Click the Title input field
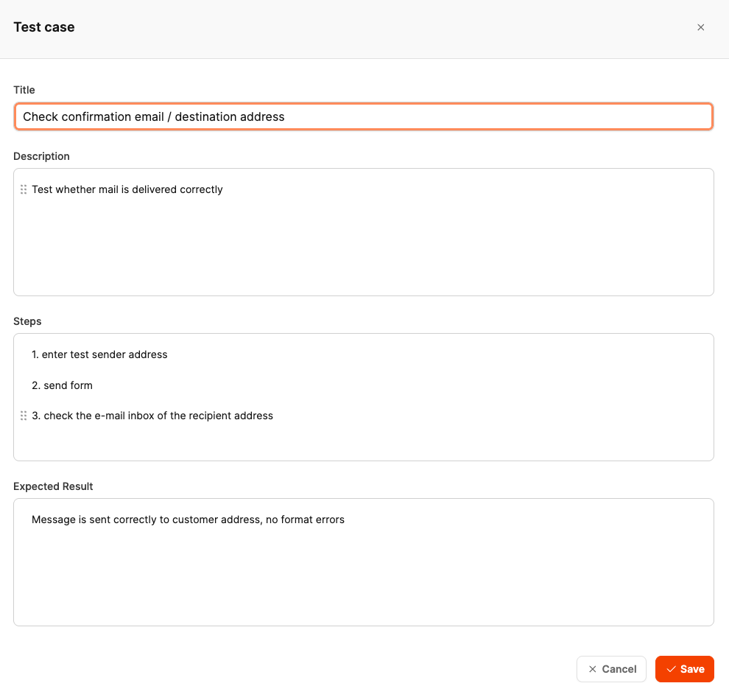 363,116
